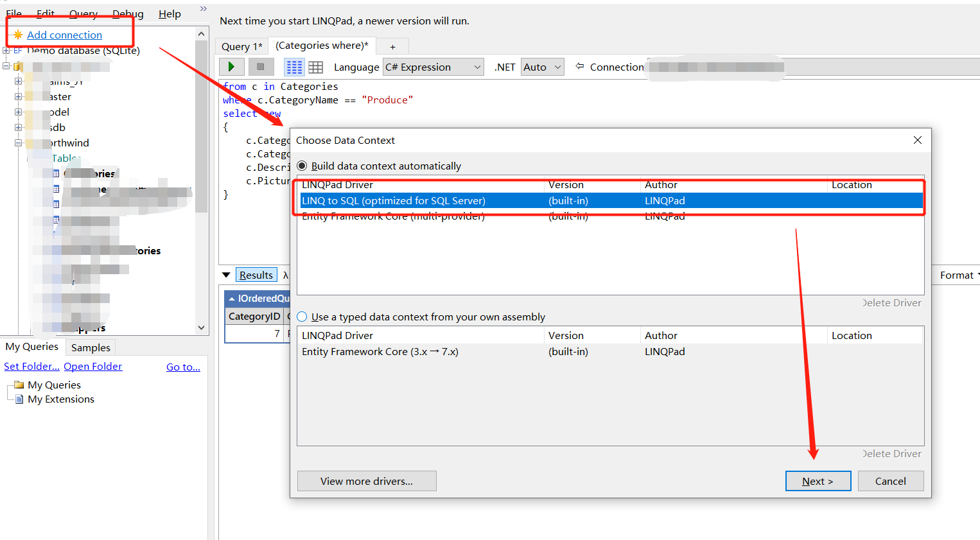This screenshot has height=540, width=980.
Task: Switch to the Results tab
Action: pos(256,275)
